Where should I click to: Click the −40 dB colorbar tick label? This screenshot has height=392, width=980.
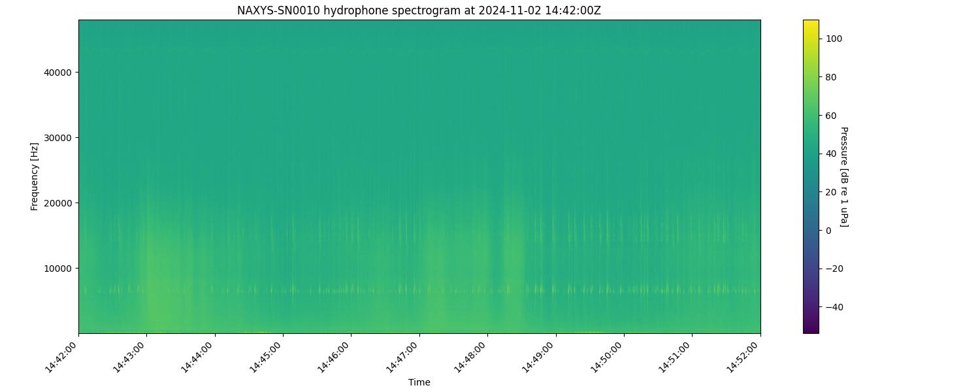[x=834, y=307]
